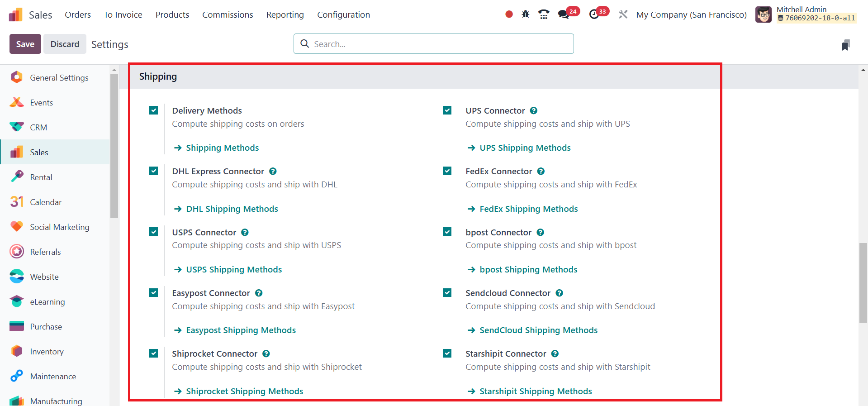The width and height of the screenshot is (868, 406).
Task: Open the activities clock icon
Action: pyautogui.click(x=594, y=14)
